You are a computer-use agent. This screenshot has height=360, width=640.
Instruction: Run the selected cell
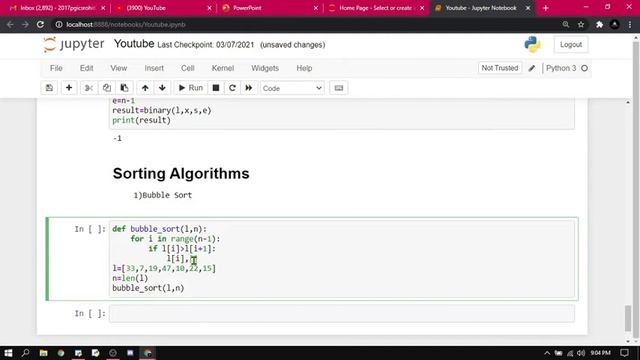191,88
